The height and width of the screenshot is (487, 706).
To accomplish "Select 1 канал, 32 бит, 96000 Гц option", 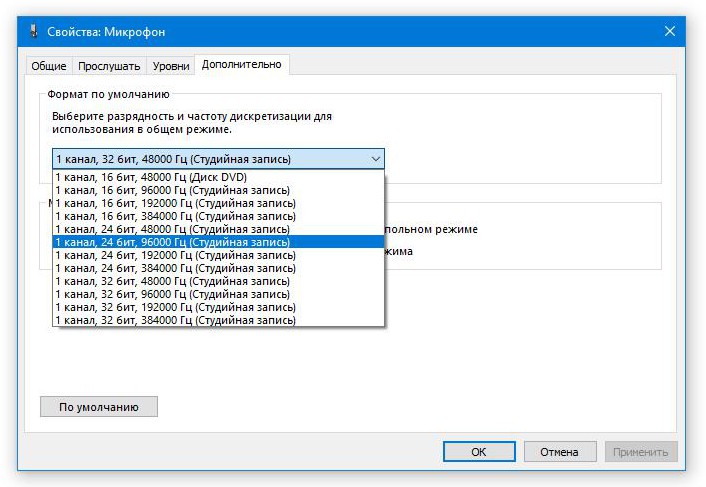I will (x=172, y=294).
